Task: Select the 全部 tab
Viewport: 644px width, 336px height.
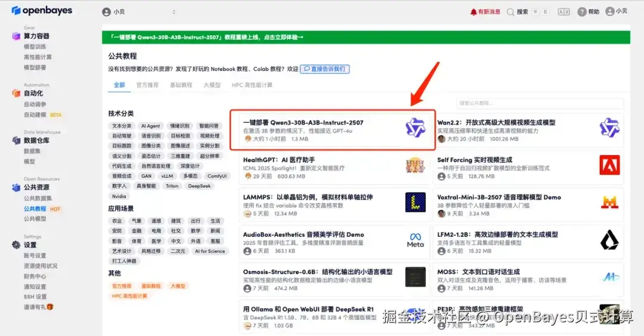Action: 119,85
